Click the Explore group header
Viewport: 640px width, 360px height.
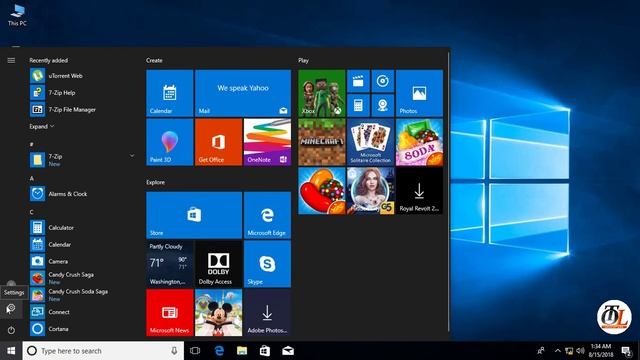[x=156, y=182]
